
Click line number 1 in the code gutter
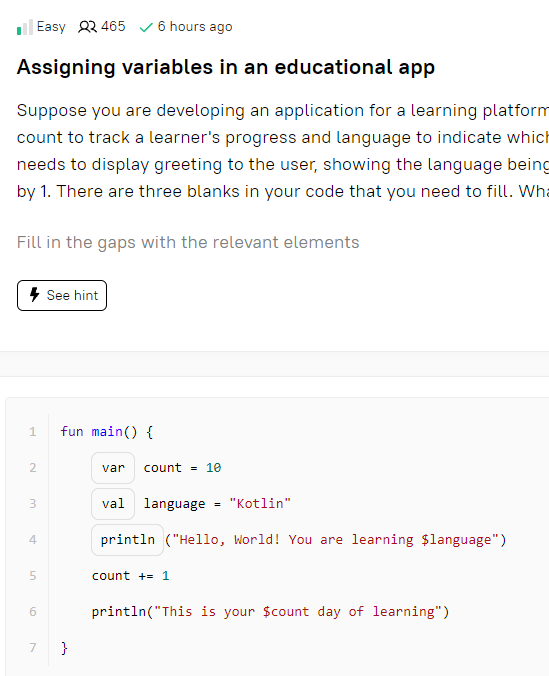pos(33,432)
